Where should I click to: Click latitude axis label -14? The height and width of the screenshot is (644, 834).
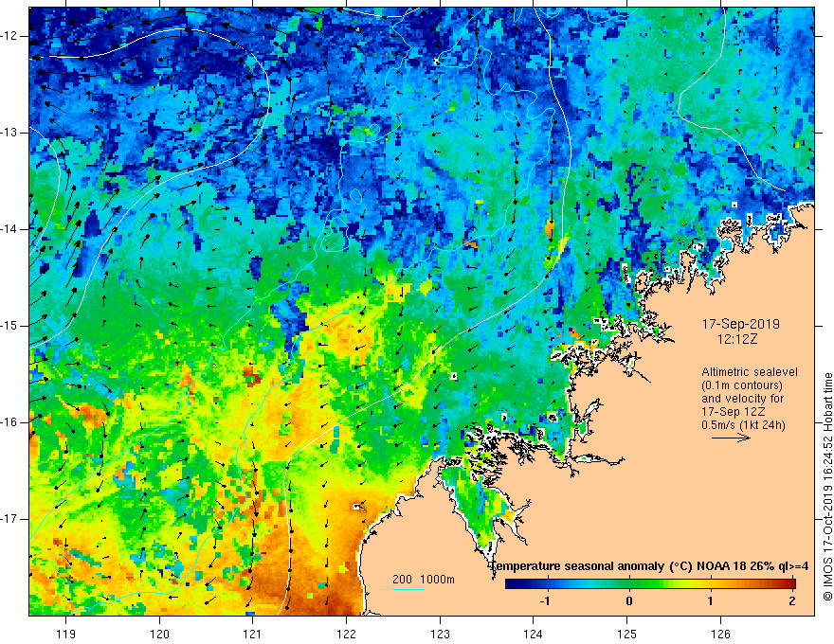click(x=10, y=229)
